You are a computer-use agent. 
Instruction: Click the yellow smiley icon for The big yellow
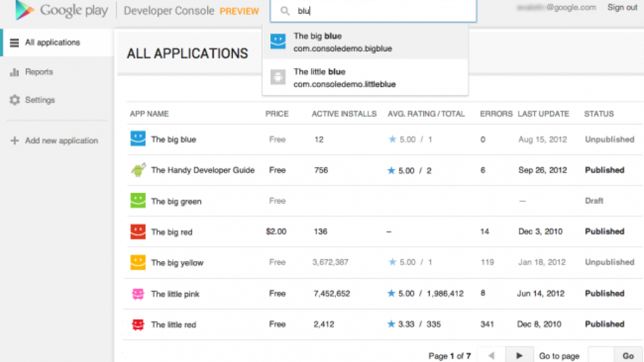coord(138,263)
